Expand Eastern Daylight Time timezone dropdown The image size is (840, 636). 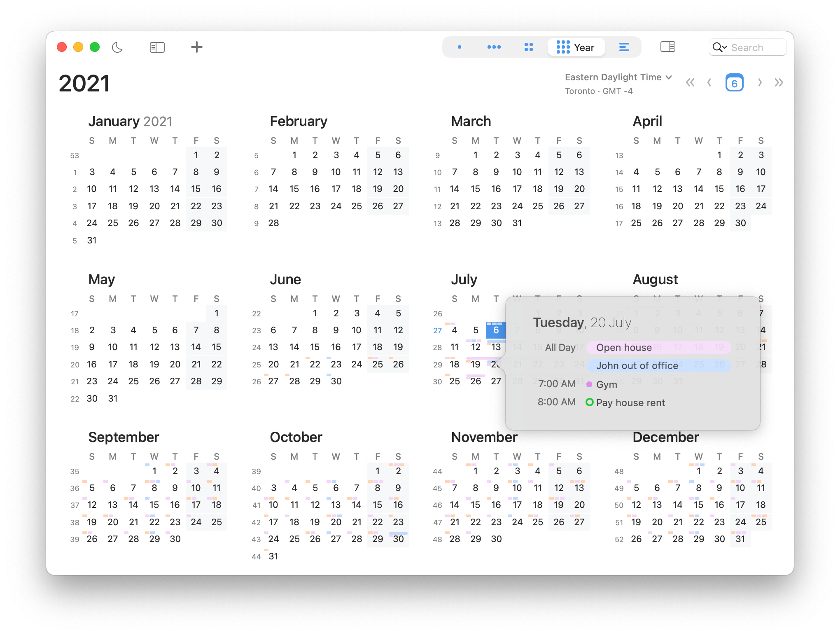618,77
